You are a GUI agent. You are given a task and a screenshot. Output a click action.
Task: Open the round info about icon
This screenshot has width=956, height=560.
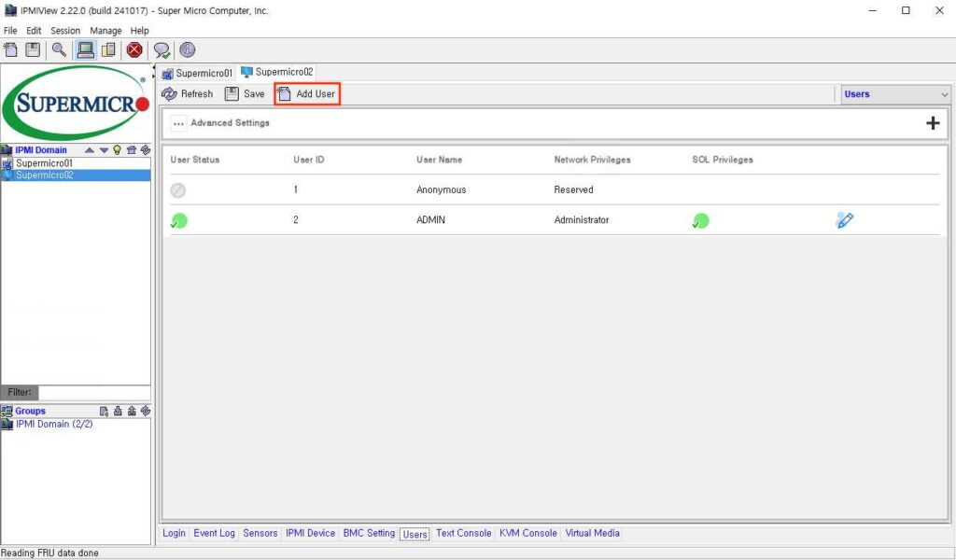[x=187, y=50]
